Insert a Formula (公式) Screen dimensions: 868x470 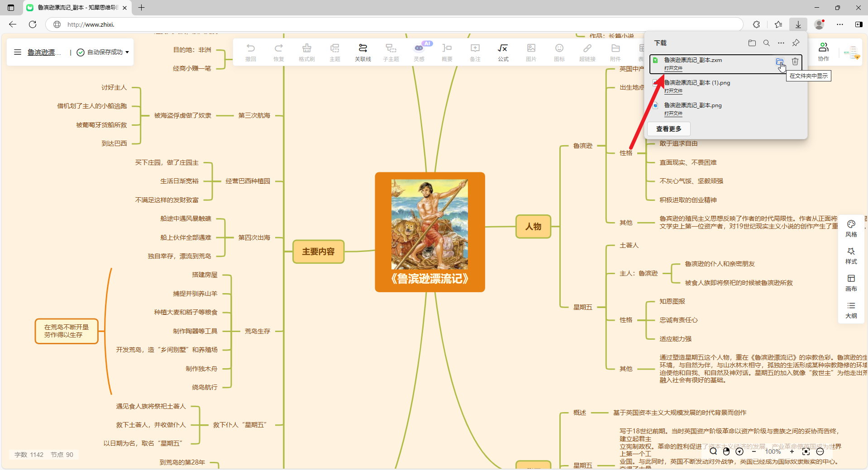click(x=503, y=52)
